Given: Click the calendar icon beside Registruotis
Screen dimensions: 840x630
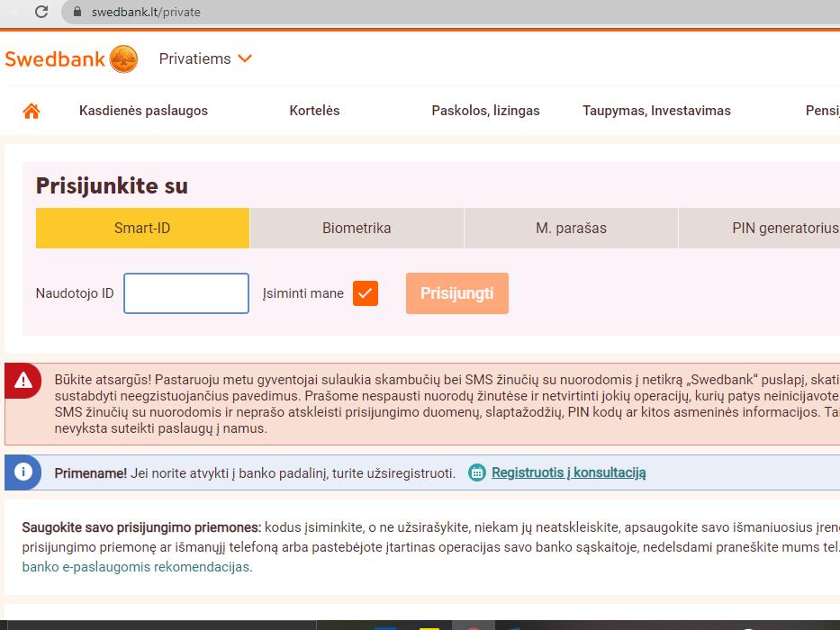Looking at the screenshot, I should point(477,472).
